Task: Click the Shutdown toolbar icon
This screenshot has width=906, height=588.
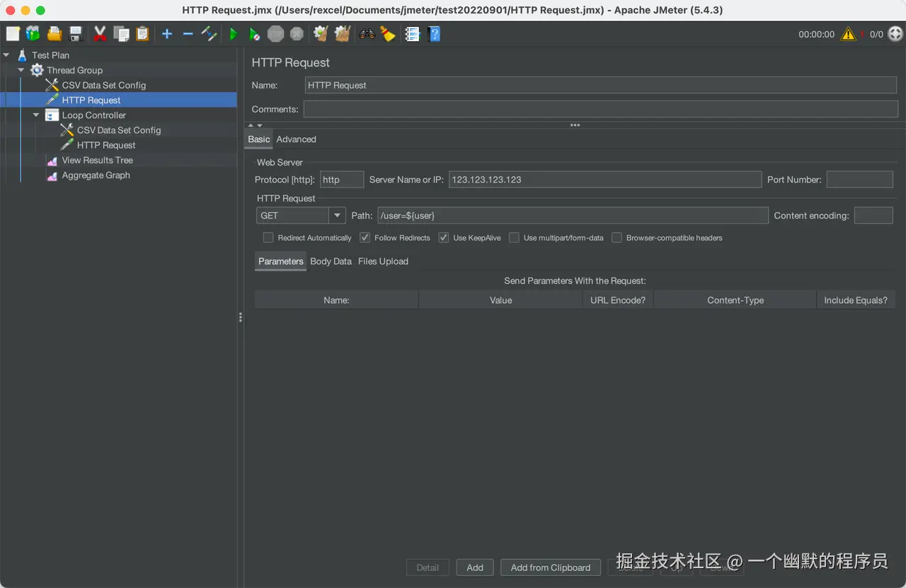Action: tap(297, 33)
